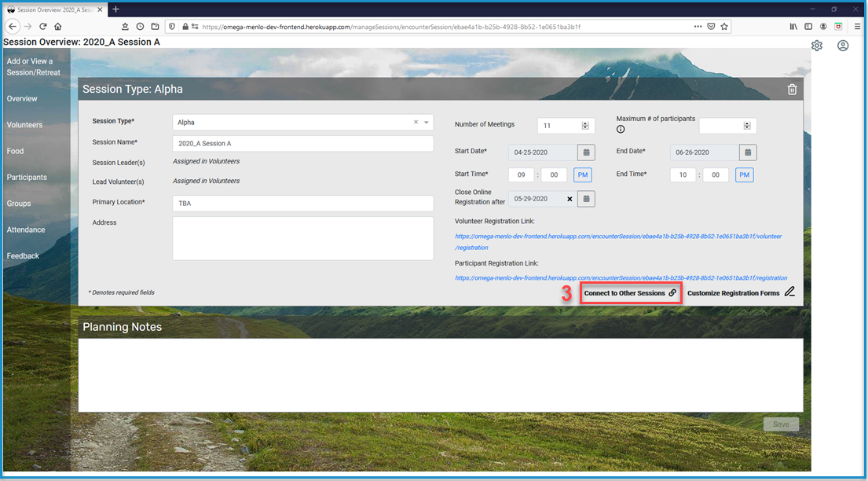Click the browser forward arrow
868x481 pixels.
click(27, 26)
